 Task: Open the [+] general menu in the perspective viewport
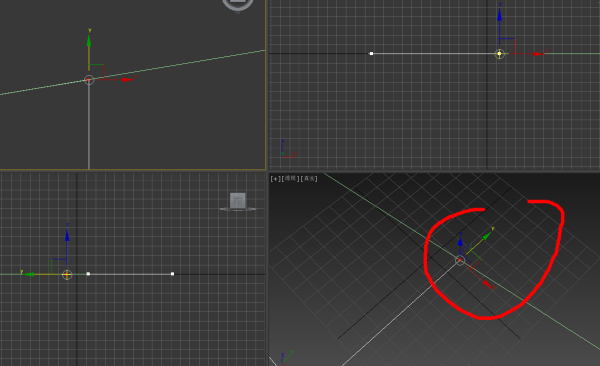click(x=275, y=179)
